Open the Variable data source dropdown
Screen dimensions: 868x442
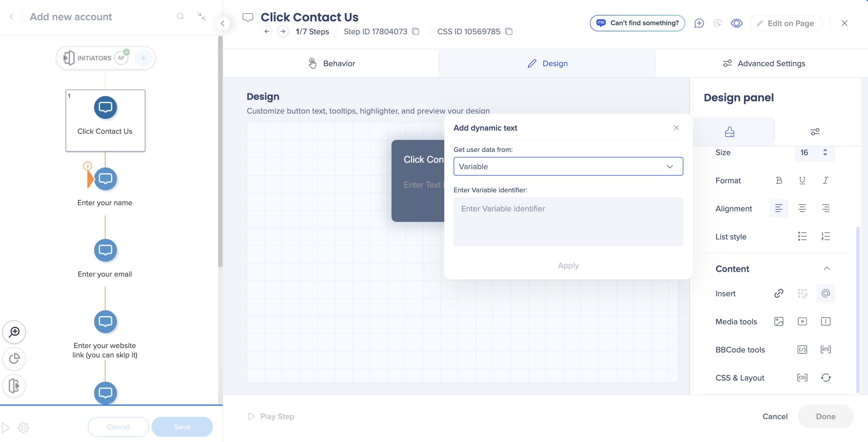568,166
